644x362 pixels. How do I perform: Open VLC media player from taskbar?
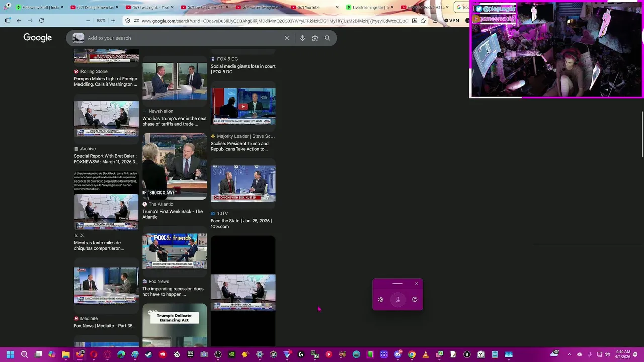click(x=425, y=354)
